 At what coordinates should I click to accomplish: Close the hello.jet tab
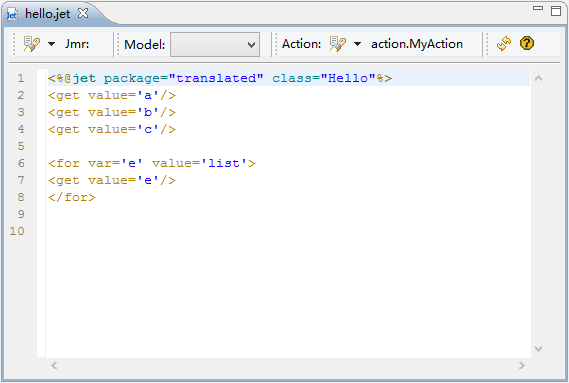pos(83,13)
